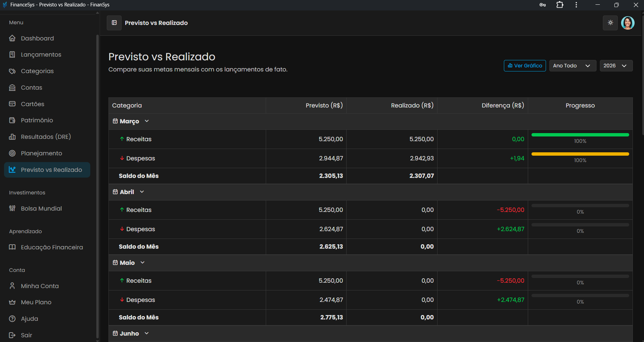Click the Dashboard home icon

[x=12, y=38]
